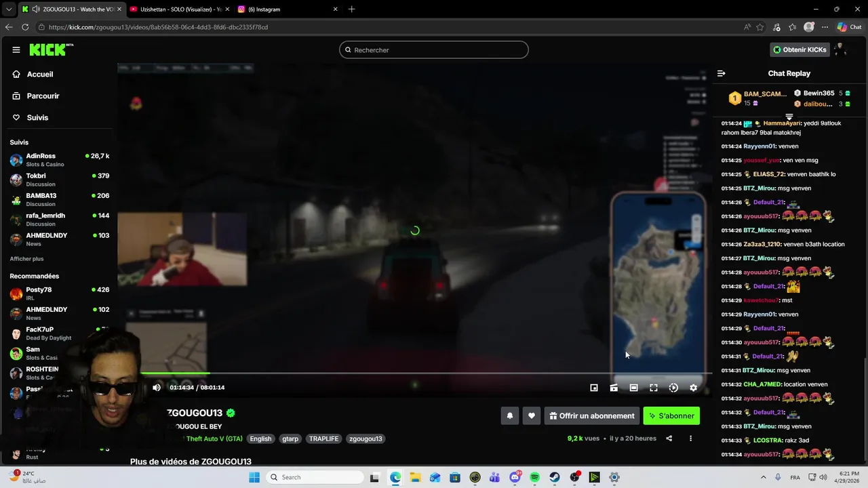The height and width of the screenshot is (488, 868).
Task: Click the zgougou13 tag
Action: pos(366,439)
